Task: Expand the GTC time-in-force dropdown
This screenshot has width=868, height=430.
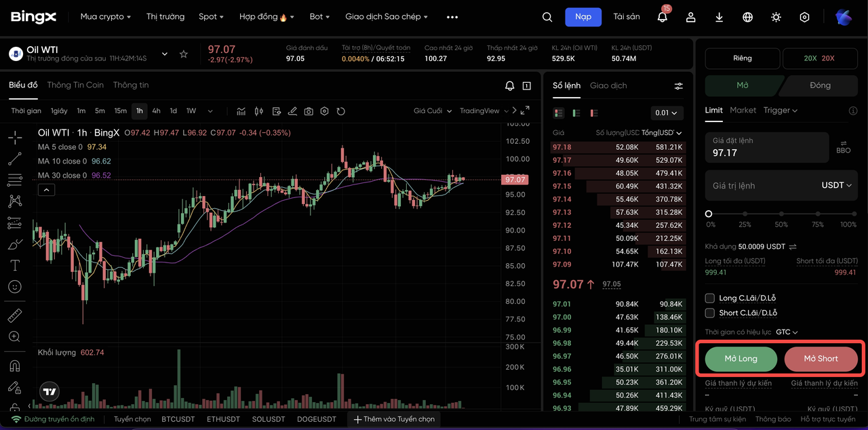Action: pos(787,332)
